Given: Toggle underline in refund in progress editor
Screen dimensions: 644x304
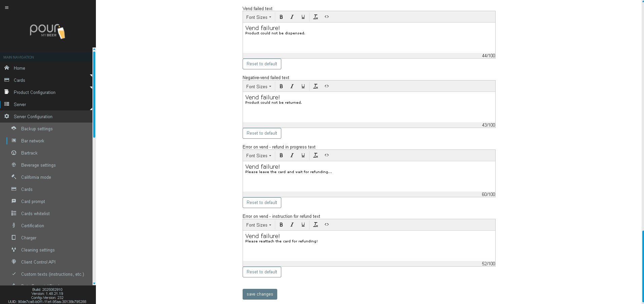Looking at the screenshot, I should point(303,155).
